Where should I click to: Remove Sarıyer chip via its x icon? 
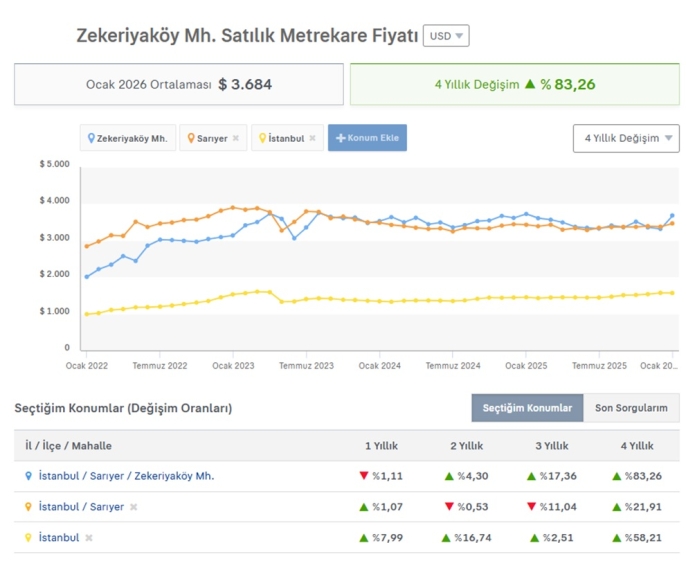tap(236, 138)
